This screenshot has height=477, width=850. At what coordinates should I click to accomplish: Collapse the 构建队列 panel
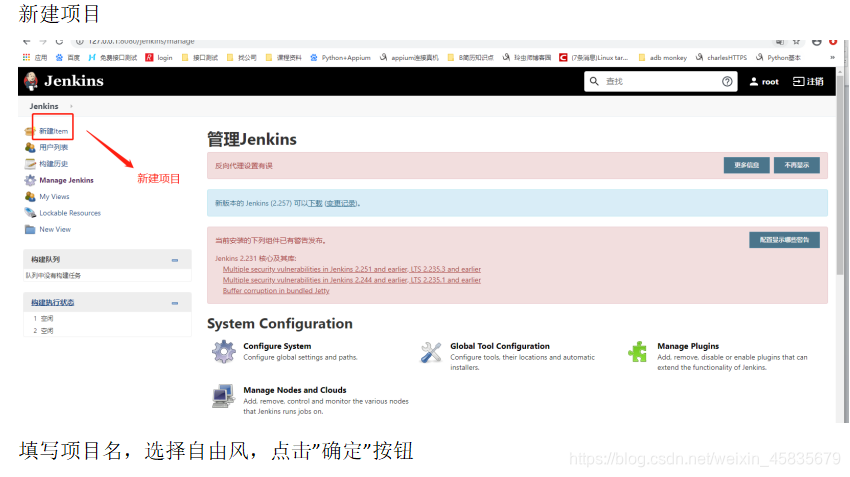(175, 260)
